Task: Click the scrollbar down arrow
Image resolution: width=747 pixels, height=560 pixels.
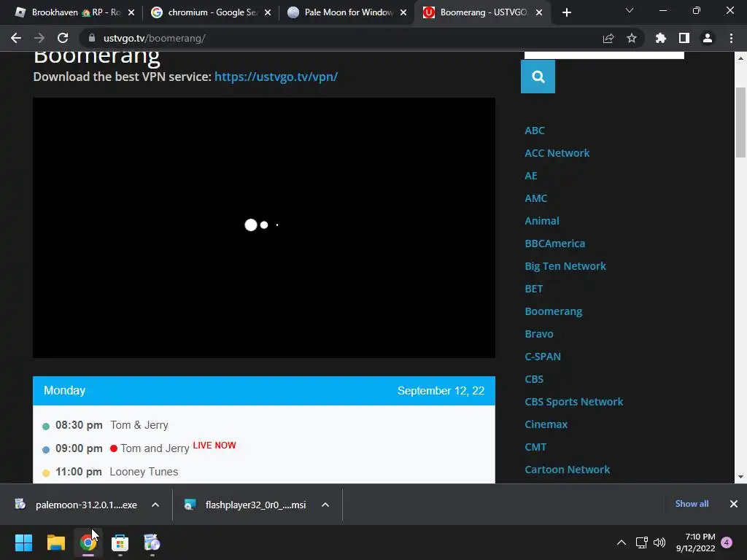Action: click(740, 477)
